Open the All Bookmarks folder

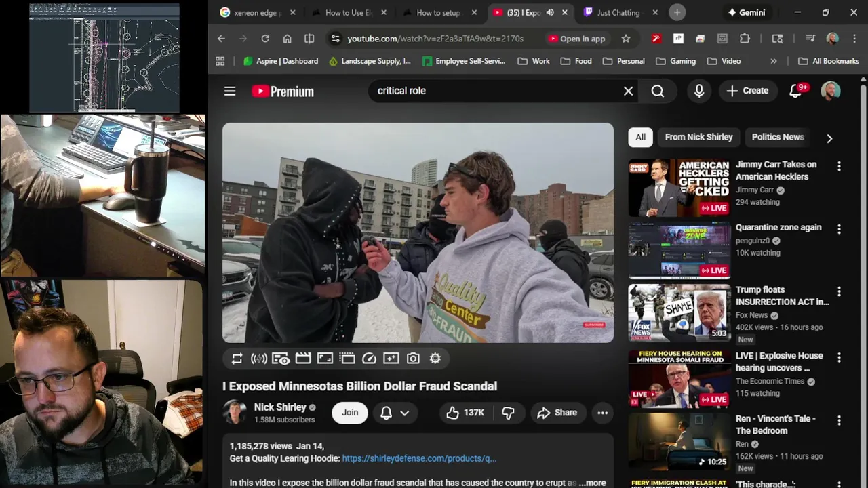[829, 61]
